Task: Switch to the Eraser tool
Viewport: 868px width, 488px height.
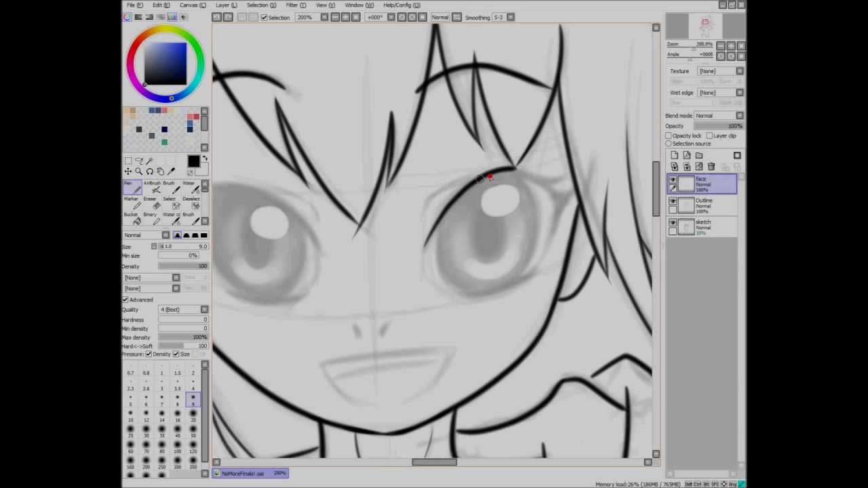Action: point(156,205)
